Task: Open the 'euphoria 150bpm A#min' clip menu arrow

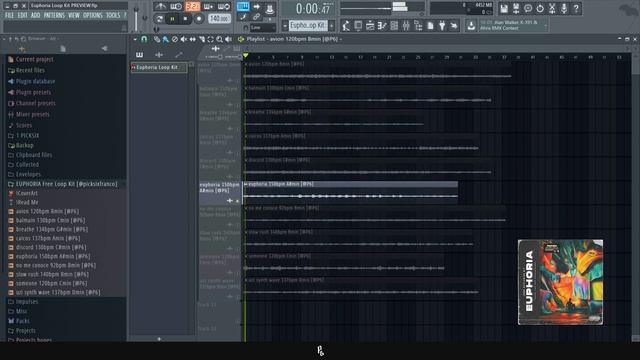Action: tap(246, 184)
